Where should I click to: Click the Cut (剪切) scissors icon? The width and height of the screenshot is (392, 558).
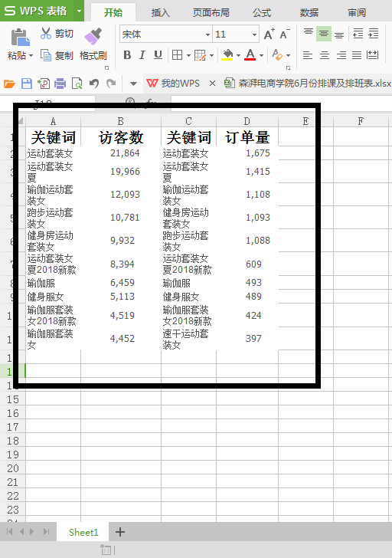tap(46, 33)
